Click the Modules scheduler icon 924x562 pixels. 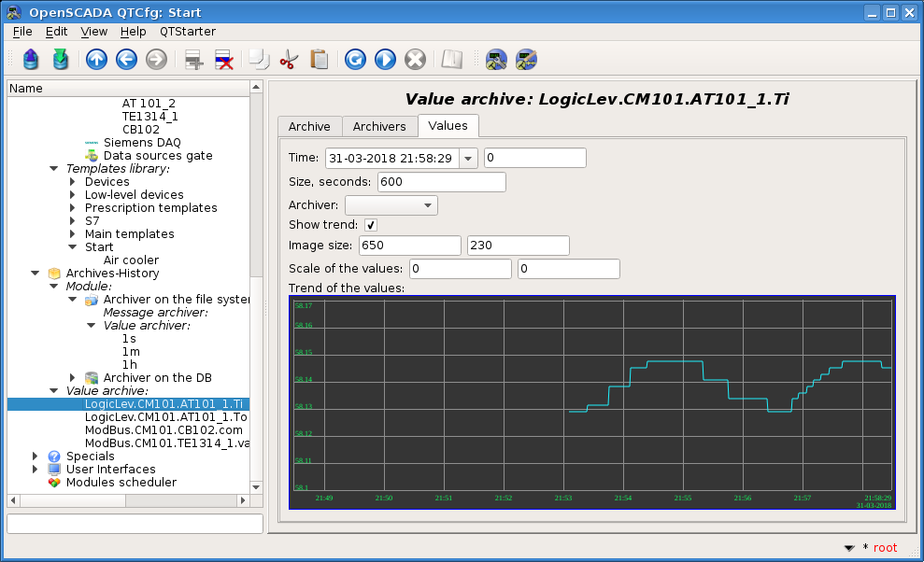[54, 483]
